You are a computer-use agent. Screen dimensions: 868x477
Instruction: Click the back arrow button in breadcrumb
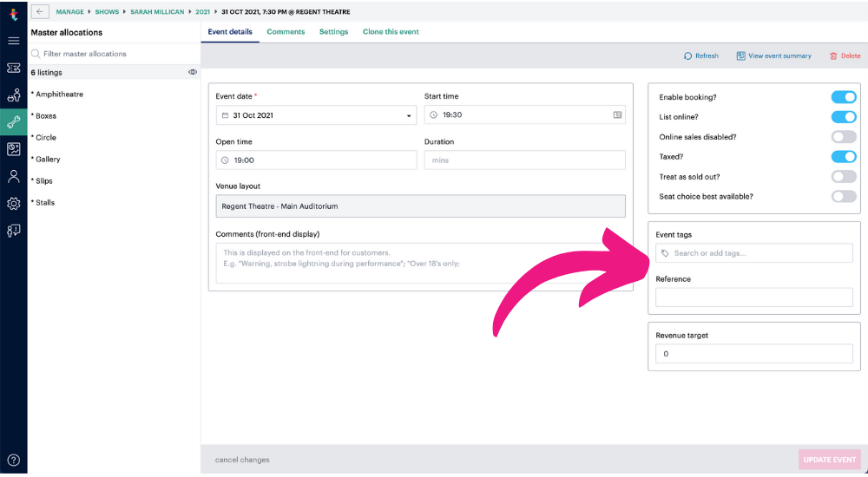coord(40,11)
